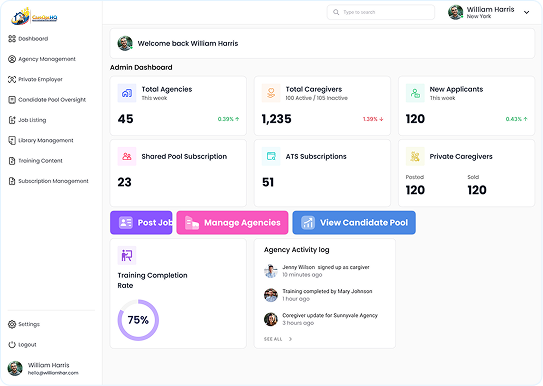The image size is (543, 386).
Task: Click the avatar beside Mary Johnson entry
Action: (271, 295)
